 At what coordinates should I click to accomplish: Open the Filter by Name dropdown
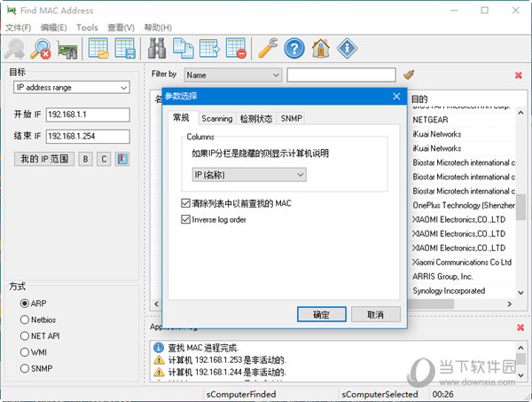(x=232, y=75)
